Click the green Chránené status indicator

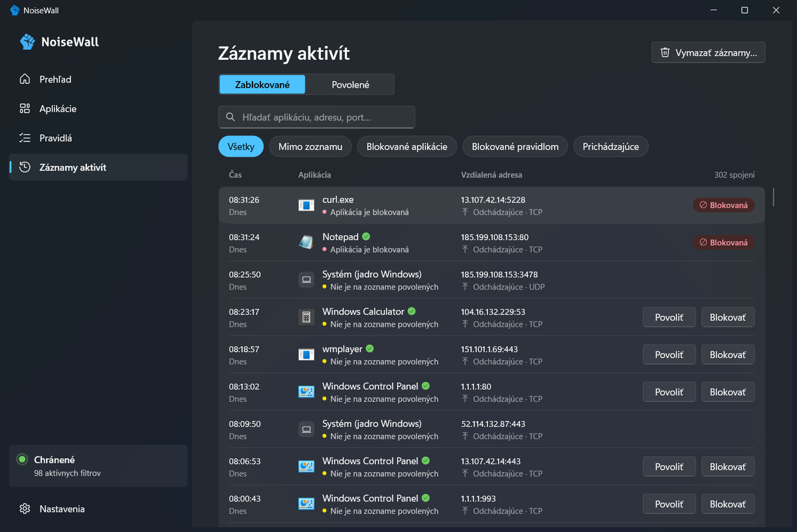[x=22, y=460]
